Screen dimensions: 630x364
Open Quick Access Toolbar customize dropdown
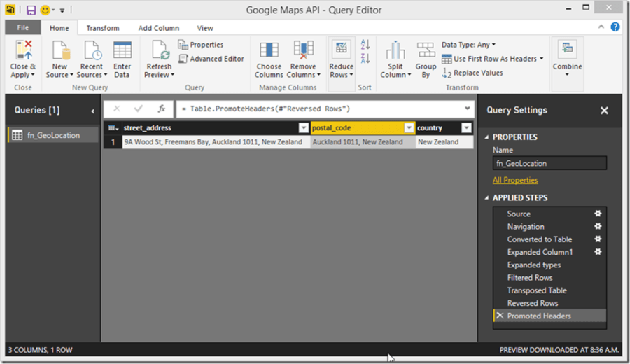pos(62,10)
